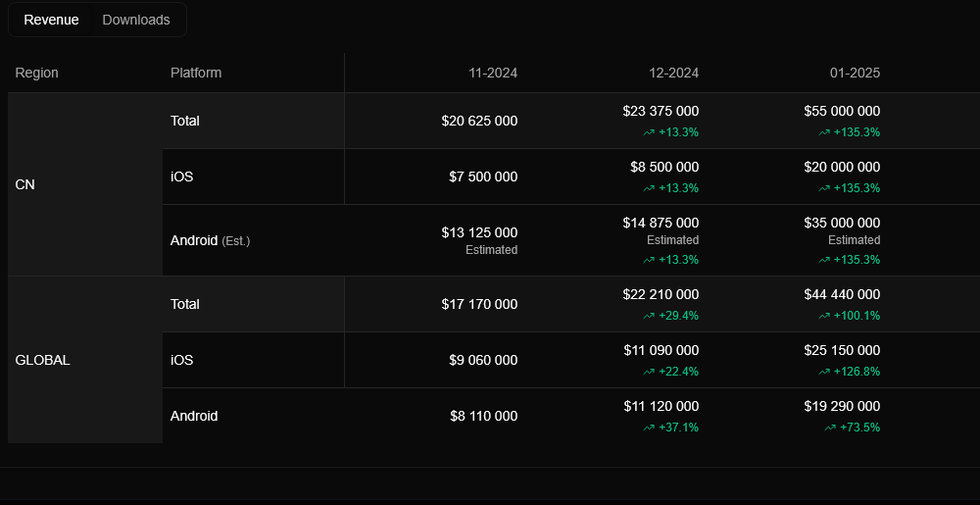The height and width of the screenshot is (505, 980).
Task: Click the $44 440 000 GLOBAL total value
Action: [842, 294]
